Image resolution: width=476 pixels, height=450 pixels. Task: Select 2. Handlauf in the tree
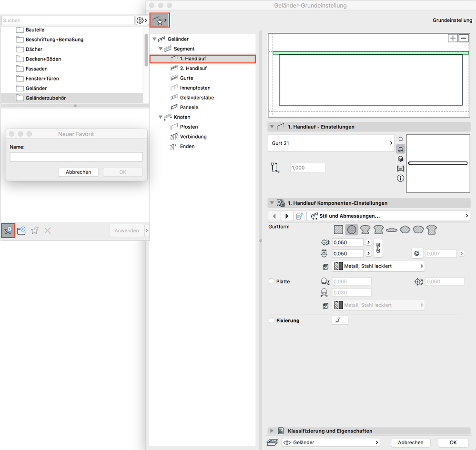tap(193, 68)
